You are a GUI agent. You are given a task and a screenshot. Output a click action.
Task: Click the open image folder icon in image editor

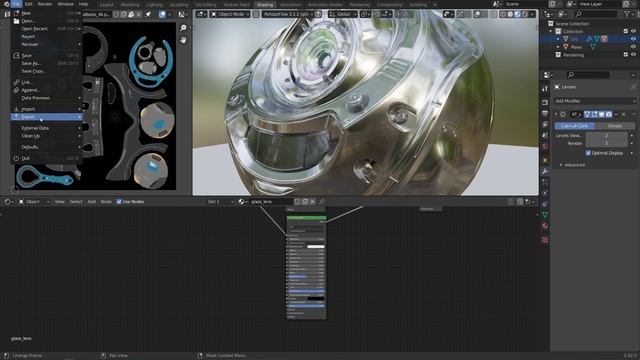pyautogui.click(x=131, y=14)
